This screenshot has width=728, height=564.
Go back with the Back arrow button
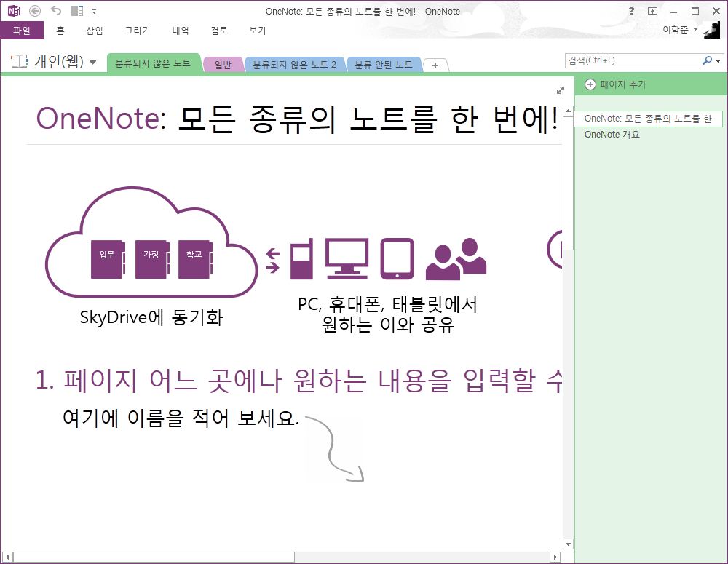pyautogui.click(x=35, y=11)
